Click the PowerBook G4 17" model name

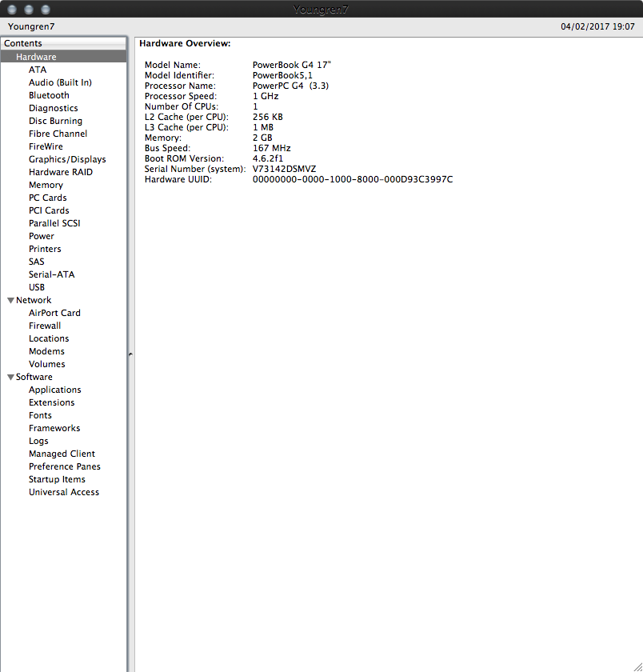pos(291,65)
